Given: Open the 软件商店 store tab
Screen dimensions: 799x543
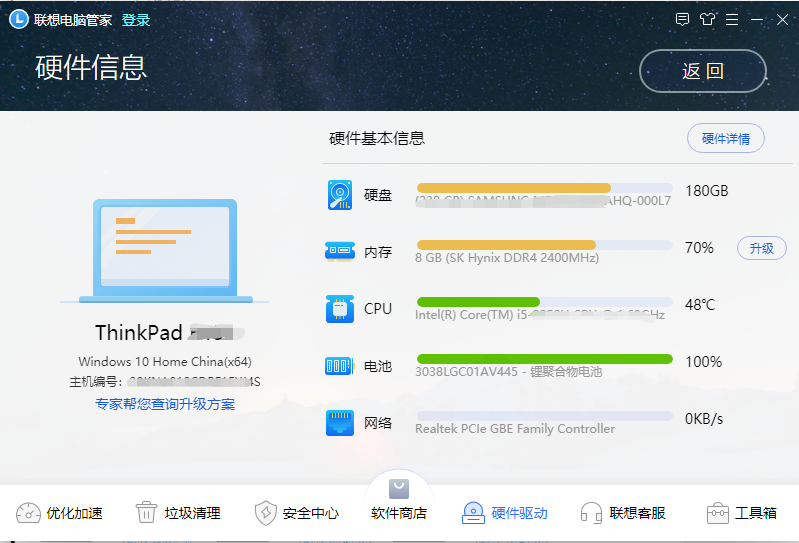Looking at the screenshot, I should point(399,505).
